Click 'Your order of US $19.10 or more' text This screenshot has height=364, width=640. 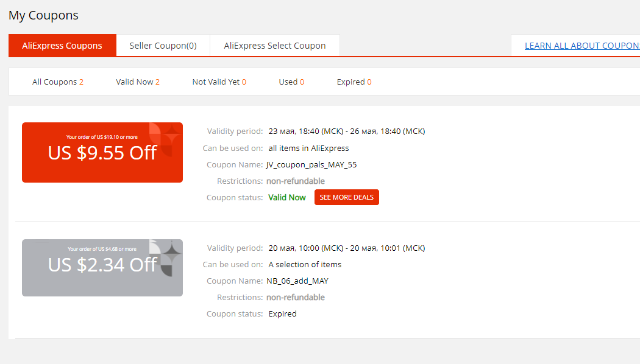pyautogui.click(x=102, y=137)
